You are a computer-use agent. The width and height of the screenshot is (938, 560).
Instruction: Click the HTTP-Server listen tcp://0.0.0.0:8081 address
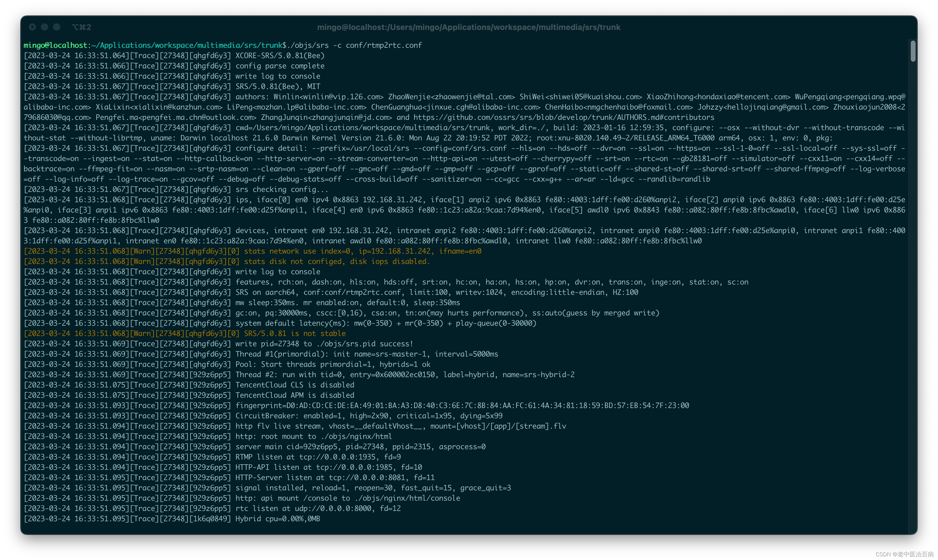(367, 478)
